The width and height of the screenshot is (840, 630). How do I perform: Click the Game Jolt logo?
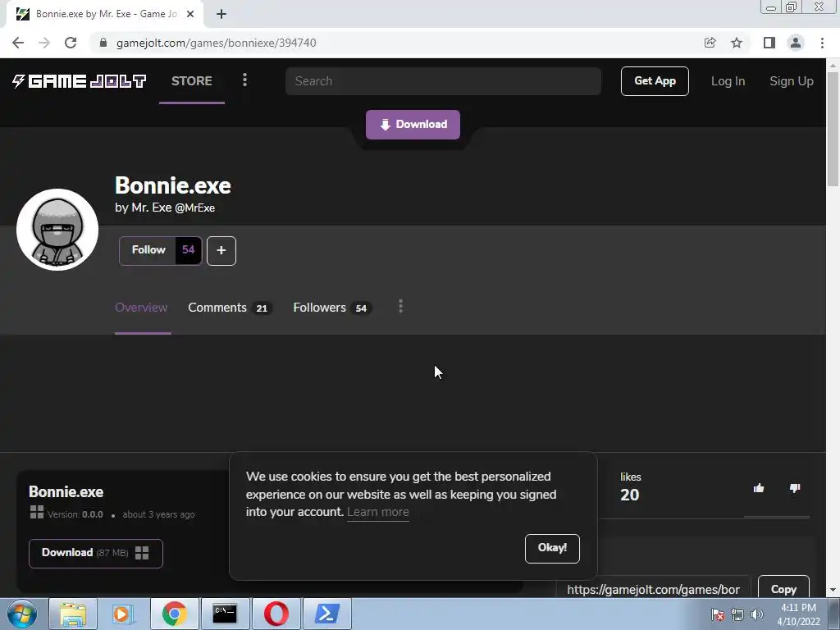tap(80, 81)
